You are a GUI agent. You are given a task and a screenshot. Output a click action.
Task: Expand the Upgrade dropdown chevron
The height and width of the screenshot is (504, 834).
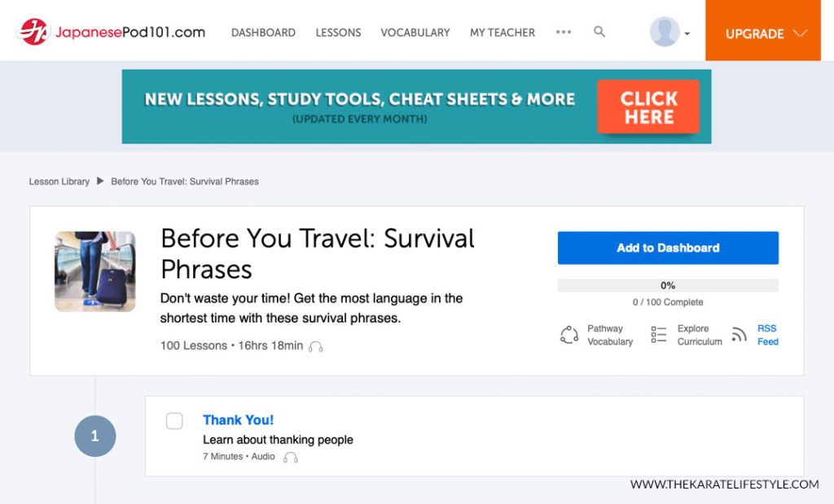click(799, 33)
